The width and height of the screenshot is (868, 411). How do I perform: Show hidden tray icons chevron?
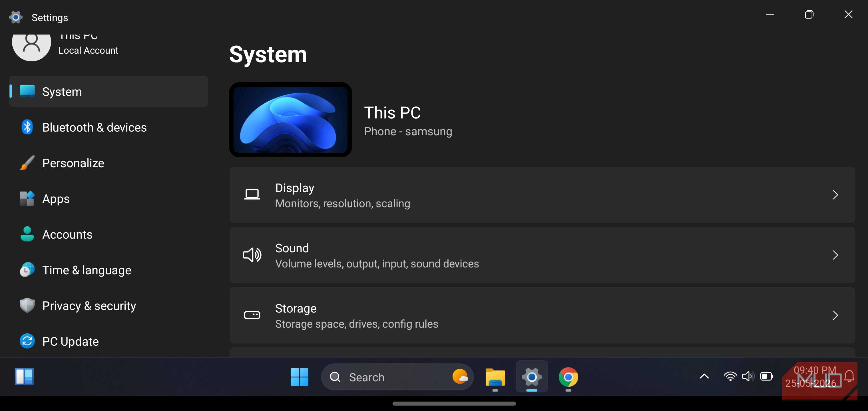(704, 377)
